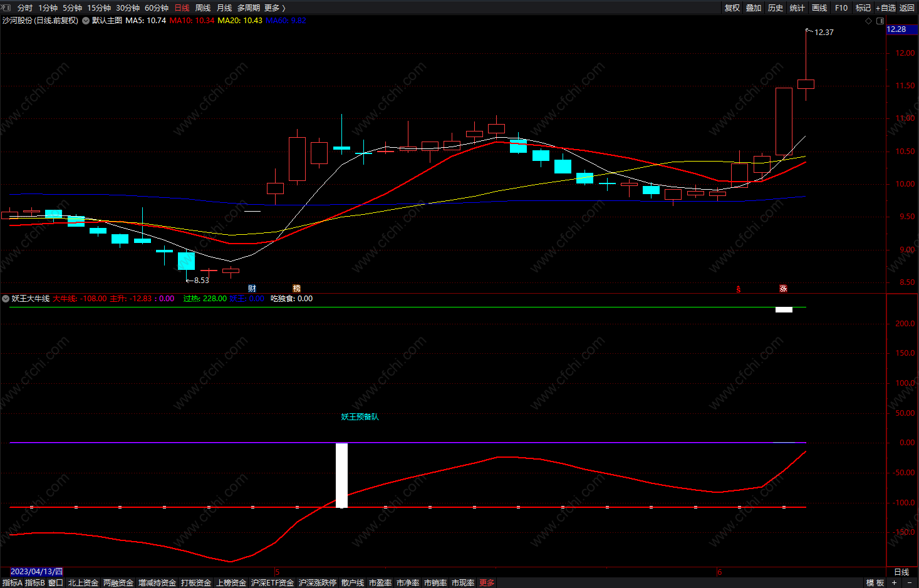Select the 上榜资金 indicator
This screenshot has height=588, width=919.
pyautogui.click(x=231, y=583)
